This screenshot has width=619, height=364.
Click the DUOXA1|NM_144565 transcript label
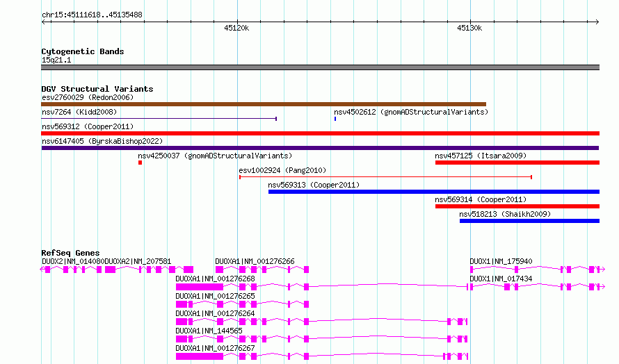tap(209, 331)
